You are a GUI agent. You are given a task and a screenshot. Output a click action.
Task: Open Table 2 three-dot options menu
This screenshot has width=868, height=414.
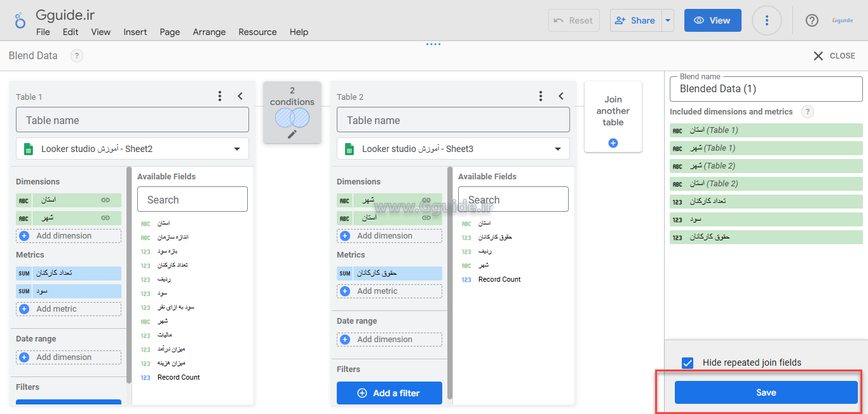pyautogui.click(x=541, y=96)
